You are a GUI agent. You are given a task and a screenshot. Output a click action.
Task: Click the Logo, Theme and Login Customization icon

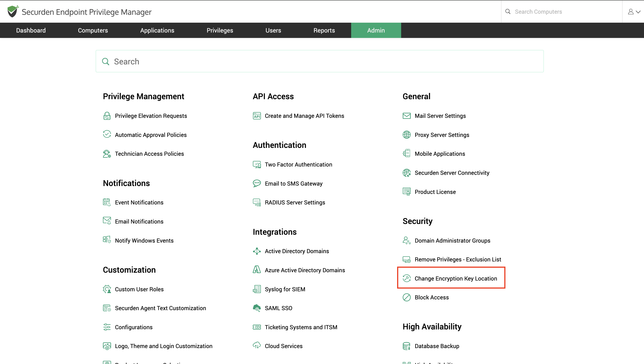(107, 346)
